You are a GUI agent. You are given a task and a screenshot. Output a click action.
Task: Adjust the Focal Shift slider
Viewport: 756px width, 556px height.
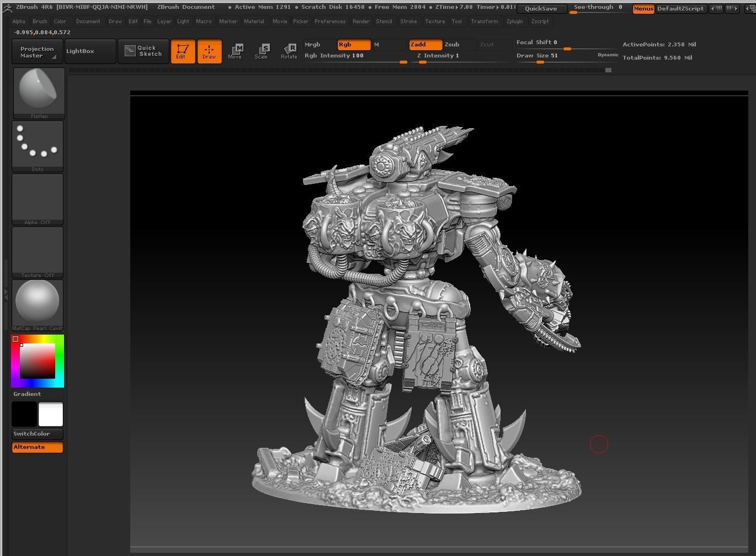tap(567, 44)
